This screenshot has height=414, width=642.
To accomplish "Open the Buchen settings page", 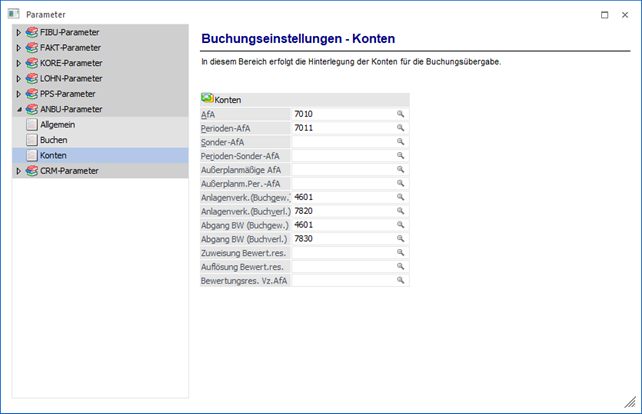I will (x=53, y=140).
